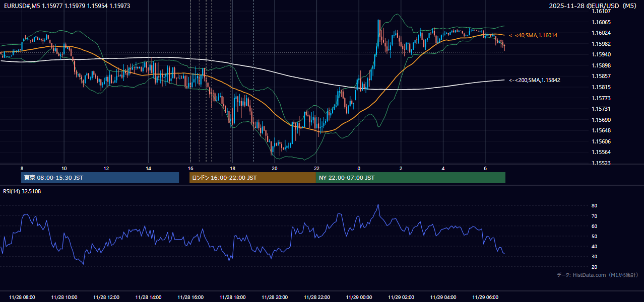Click hour tick 12 under price chart
The width and height of the screenshot is (644, 302).
[106, 168]
